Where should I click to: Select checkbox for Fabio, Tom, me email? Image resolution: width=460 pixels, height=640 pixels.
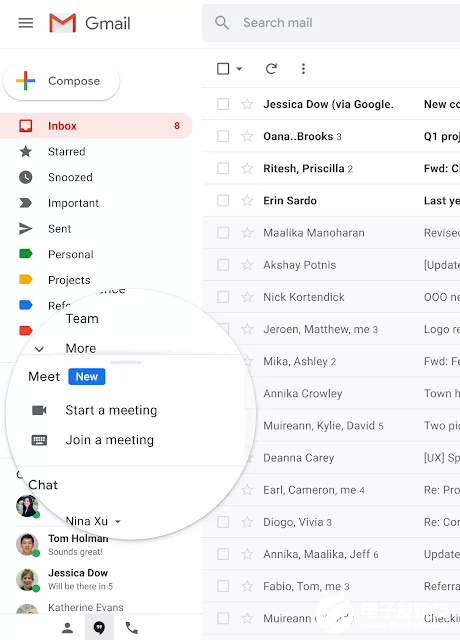click(223, 586)
